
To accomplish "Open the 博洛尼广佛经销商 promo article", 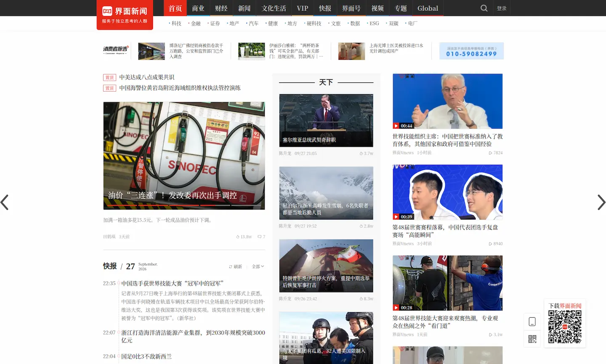I will (x=181, y=51).
